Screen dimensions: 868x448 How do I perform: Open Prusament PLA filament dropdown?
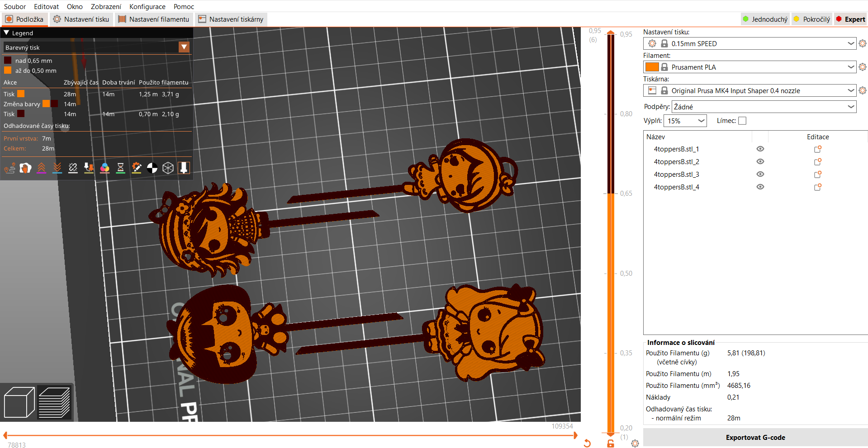click(749, 67)
